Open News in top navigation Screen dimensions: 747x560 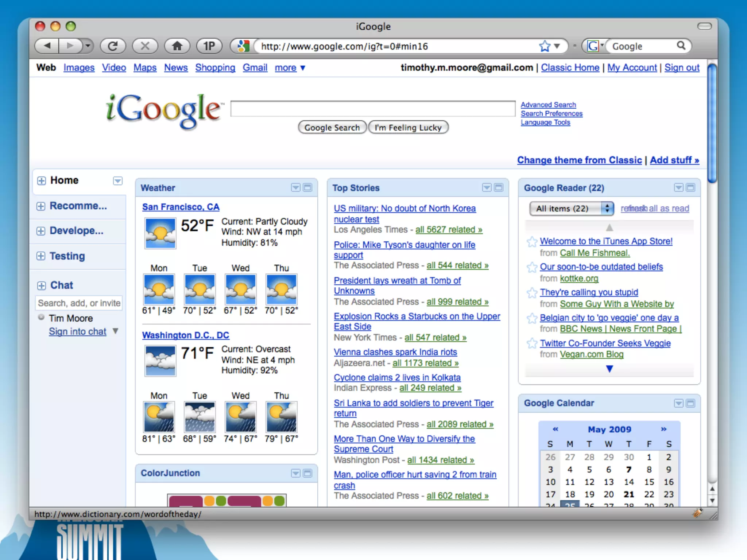pyautogui.click(x=176, y=68)
